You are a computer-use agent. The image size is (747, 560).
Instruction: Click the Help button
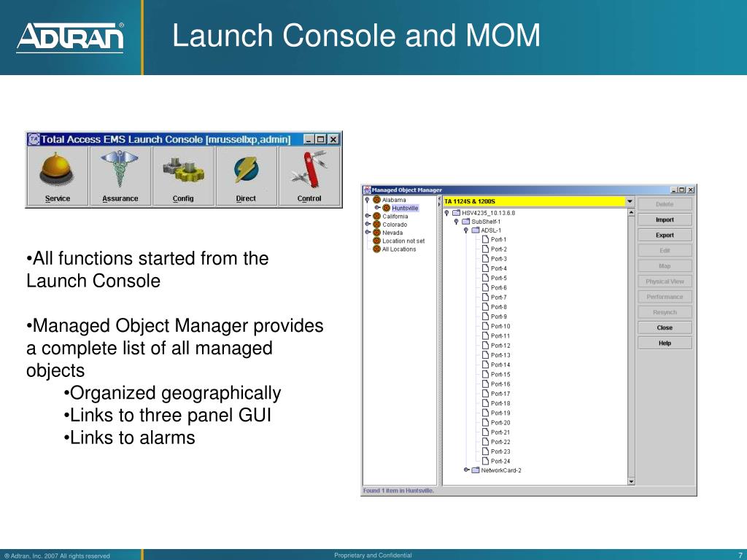[x=665, y=343]
